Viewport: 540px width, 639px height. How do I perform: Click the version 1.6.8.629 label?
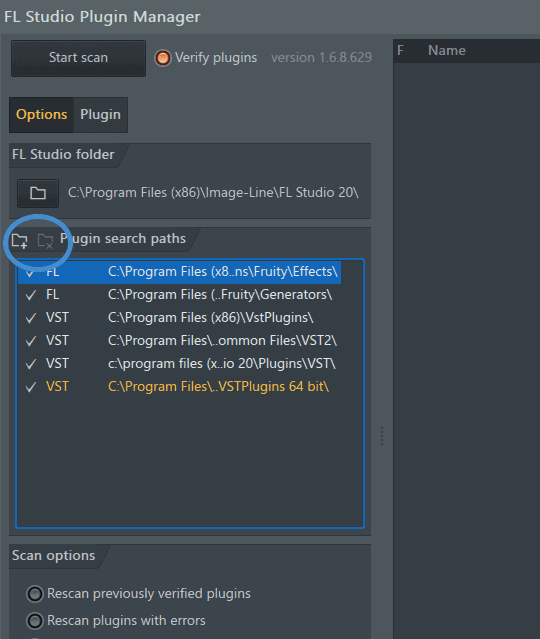coord(322,57)
